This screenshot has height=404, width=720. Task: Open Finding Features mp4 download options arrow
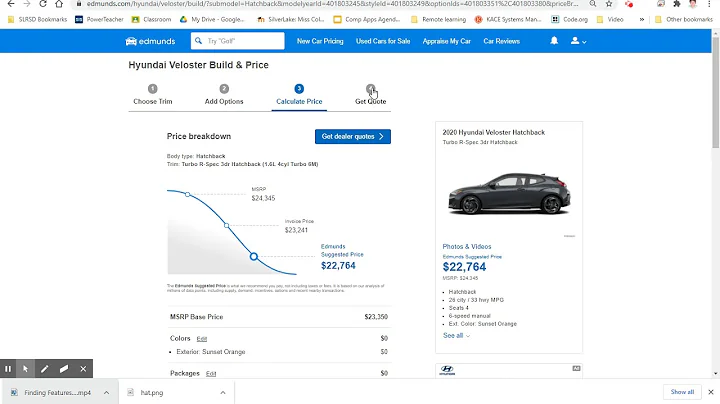tap(106, 392)
